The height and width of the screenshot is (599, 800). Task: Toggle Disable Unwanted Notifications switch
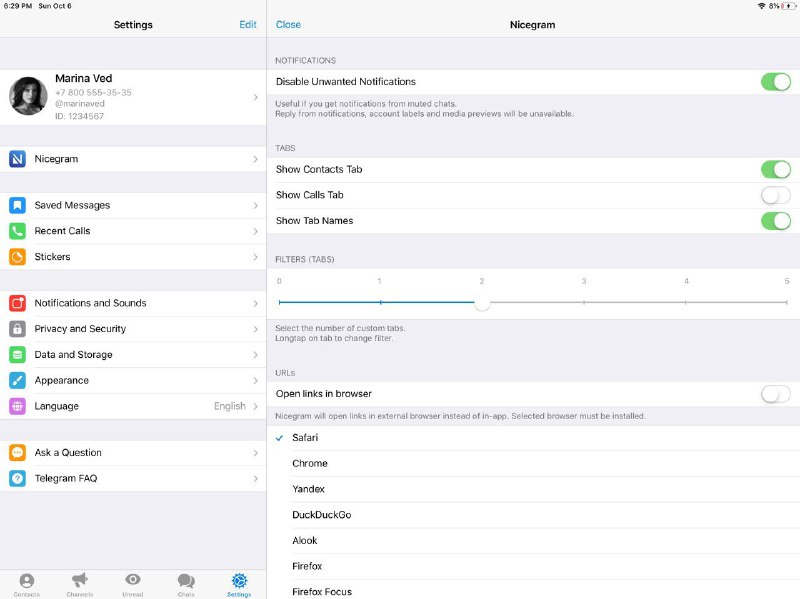pos(776,82)
